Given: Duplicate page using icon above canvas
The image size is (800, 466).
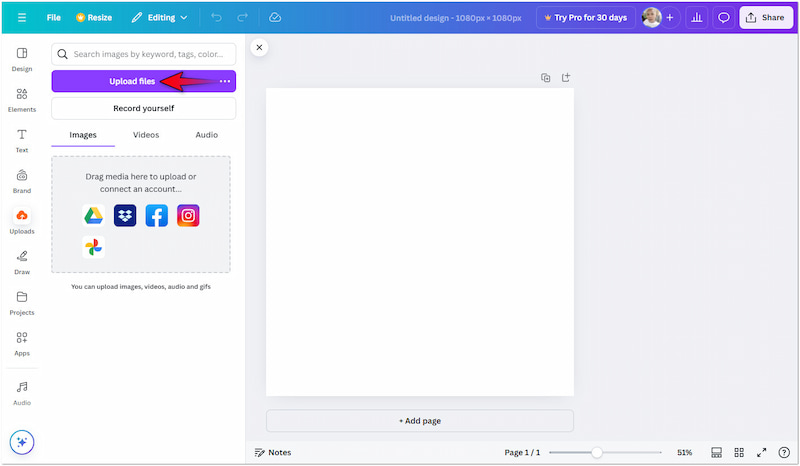Looking at the screenshot, I should (x=546, y=77).
